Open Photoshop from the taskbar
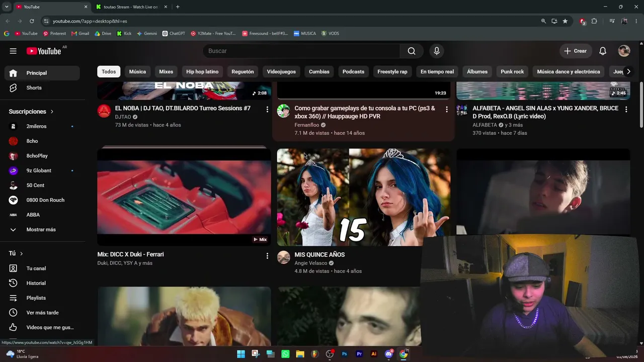The height and width of the screenshot is (362, 644). click(344, 354)
